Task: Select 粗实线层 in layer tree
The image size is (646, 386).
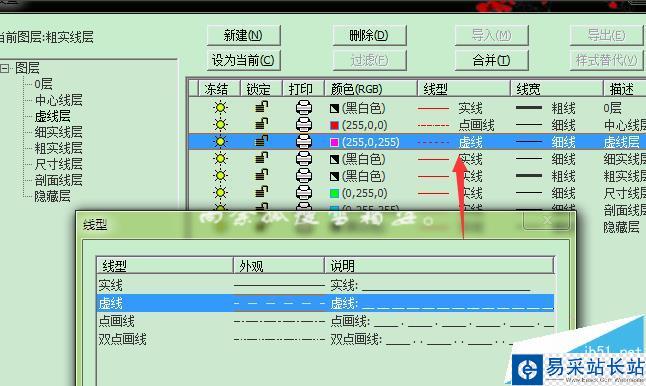Action: pos(59,148)
